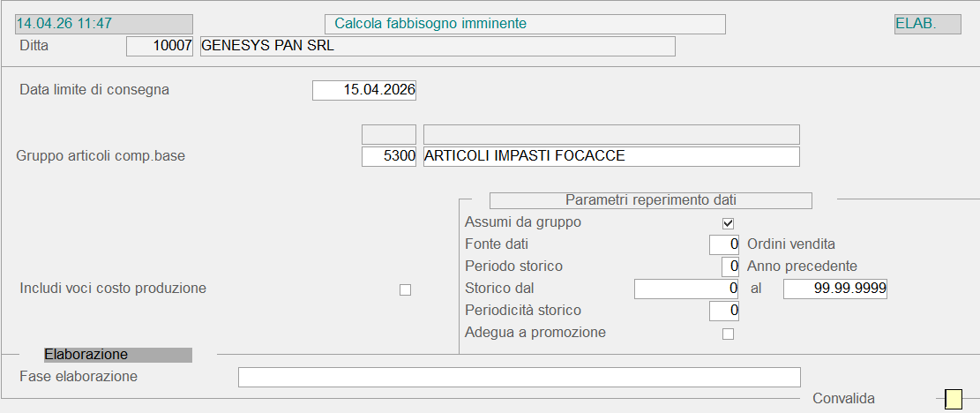Click the Parametri reperimento dati header
Screen dimensions: 980x413
tap(650, 200)
